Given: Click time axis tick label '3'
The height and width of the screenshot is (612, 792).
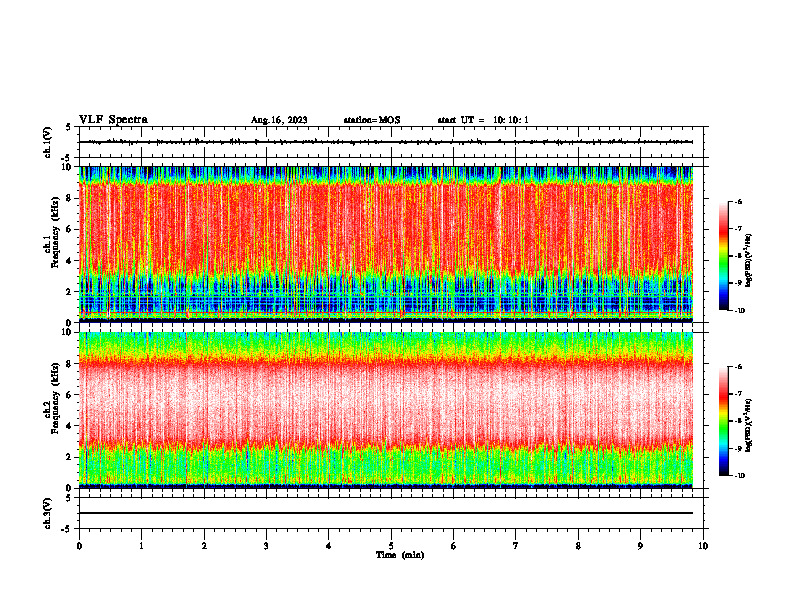Looking at the screenshot, I should pos(266,546).
